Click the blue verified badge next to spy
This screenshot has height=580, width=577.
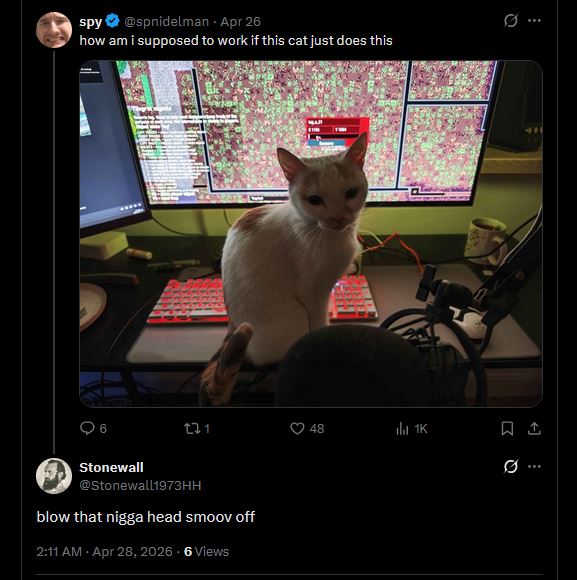click(112, 21)
